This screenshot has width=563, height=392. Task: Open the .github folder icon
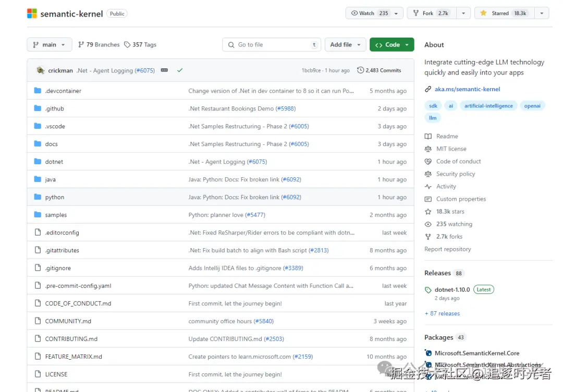[38, 108]
